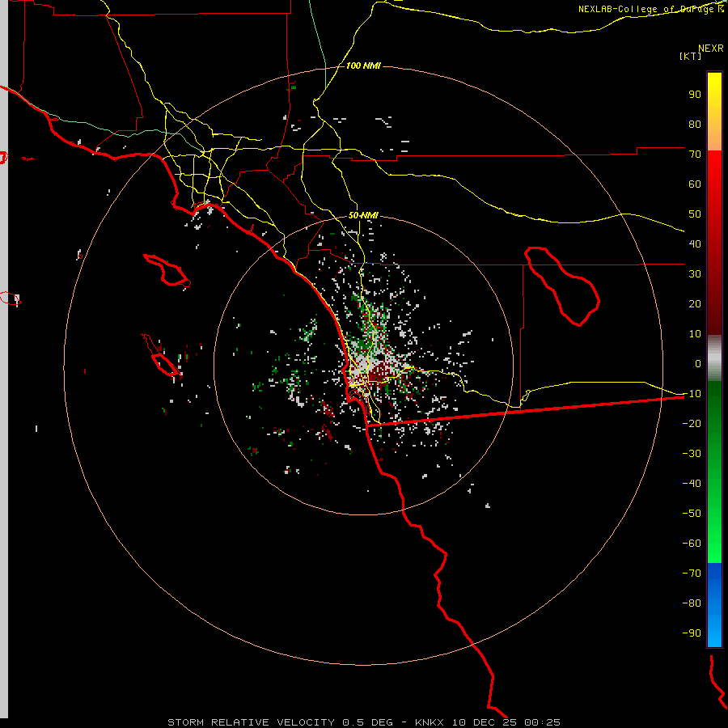Screen dimensions: 728x728
Task: Click the 10 value on the velocity scale
Action: click(695, 334)
